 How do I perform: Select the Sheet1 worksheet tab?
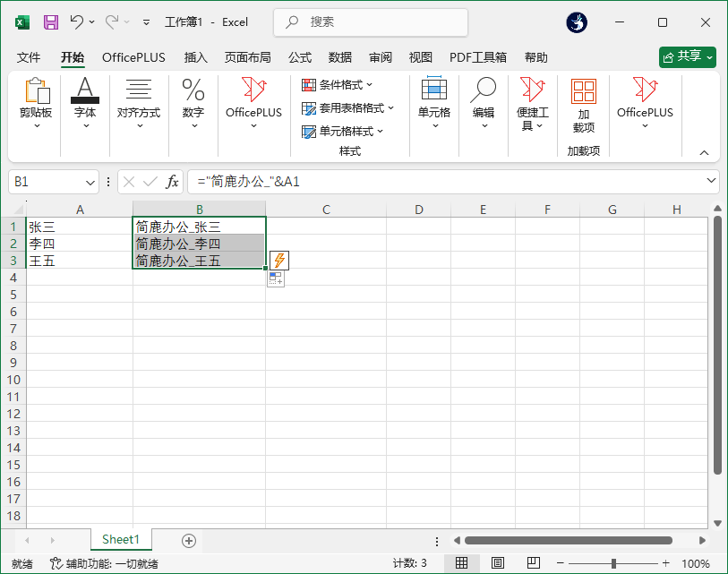point(121,540)
